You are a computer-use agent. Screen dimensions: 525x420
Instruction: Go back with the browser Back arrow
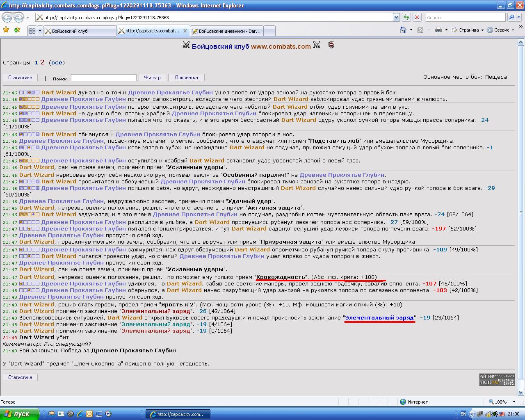click(7, 17)
